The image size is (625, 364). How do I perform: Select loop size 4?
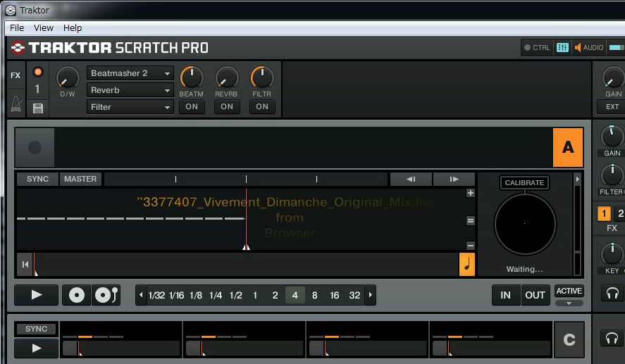[295, 295]
